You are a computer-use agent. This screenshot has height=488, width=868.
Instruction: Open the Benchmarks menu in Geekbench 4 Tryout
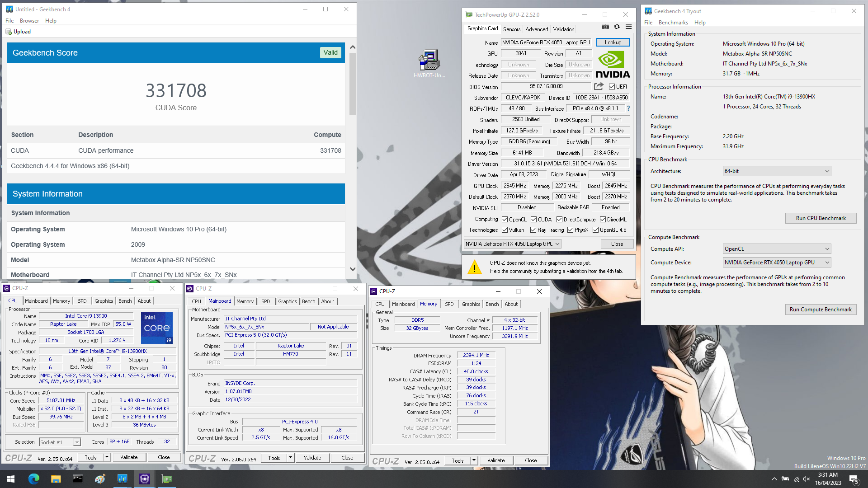click(x=673, y=23)
